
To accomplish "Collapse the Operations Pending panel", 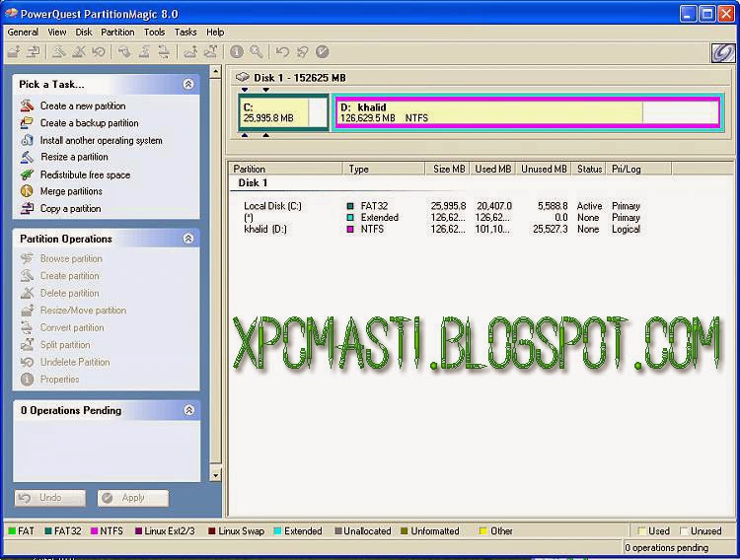I will 188,410.
